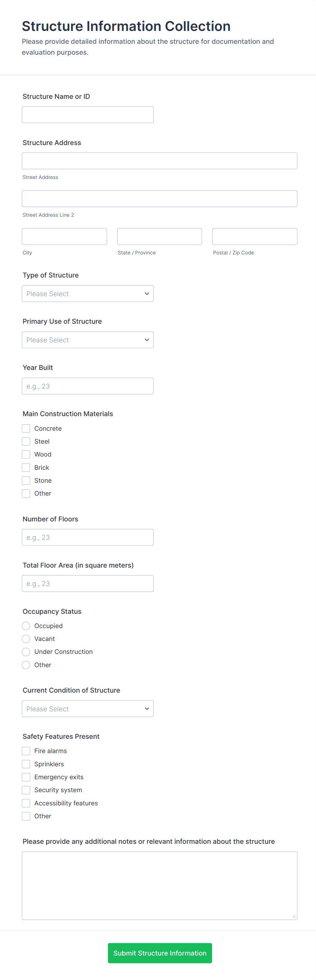This screenshot has height=980, width=316.
Task: Check the Brick construction material
Action: [x=26, y=467]
